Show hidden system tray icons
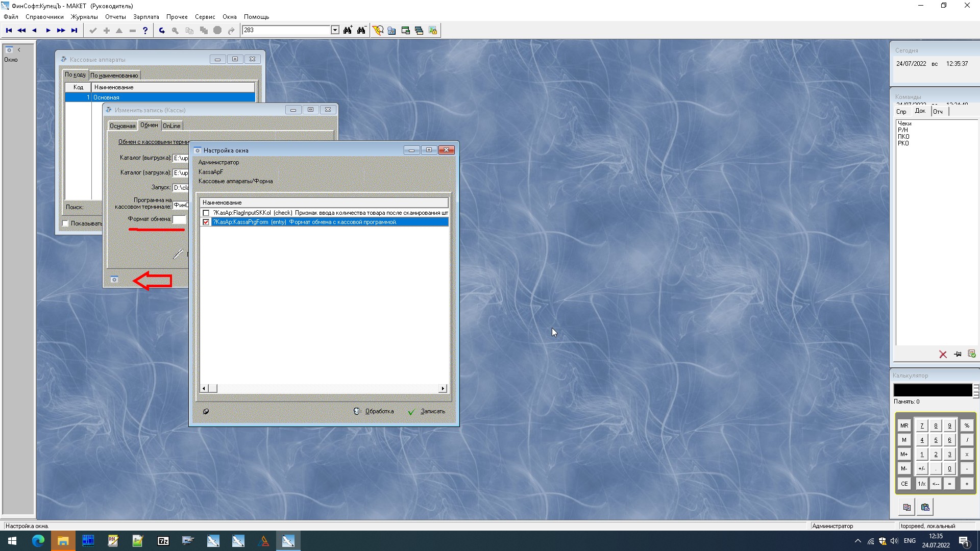The image size is (980, 551). point(857,541)
